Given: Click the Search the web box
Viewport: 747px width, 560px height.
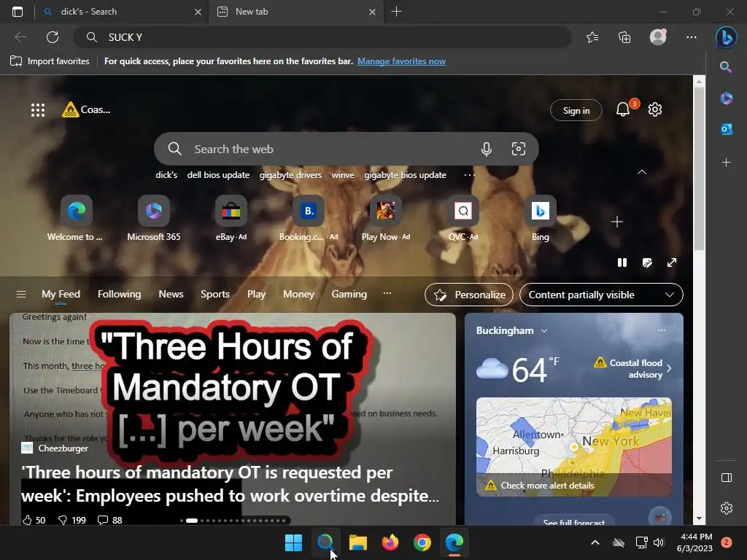Looking at the screenshot, I should point(347,149).
